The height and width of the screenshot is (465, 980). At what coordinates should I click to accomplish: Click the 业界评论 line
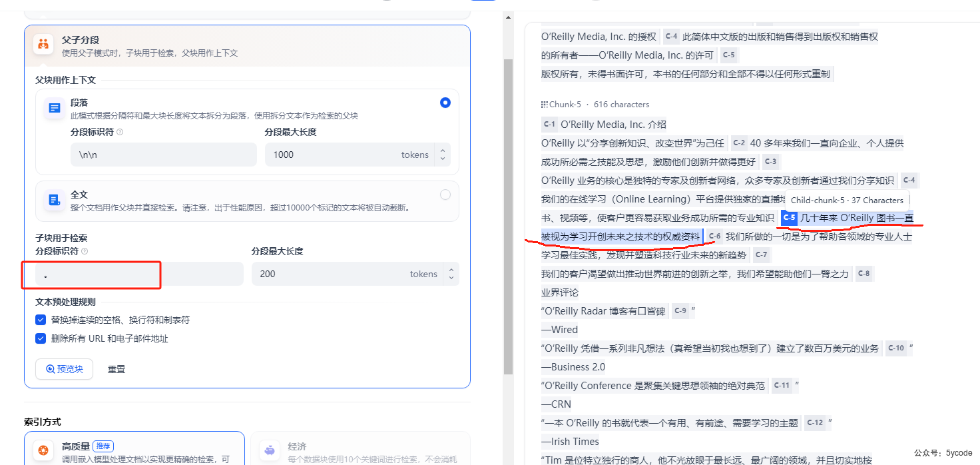560,292
